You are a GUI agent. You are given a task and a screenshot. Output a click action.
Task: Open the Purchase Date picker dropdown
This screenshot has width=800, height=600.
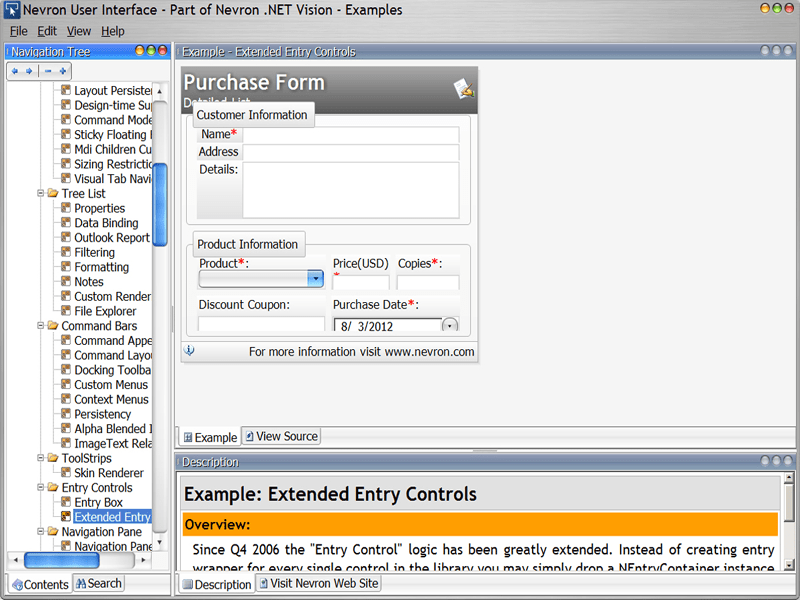[450, 325]
